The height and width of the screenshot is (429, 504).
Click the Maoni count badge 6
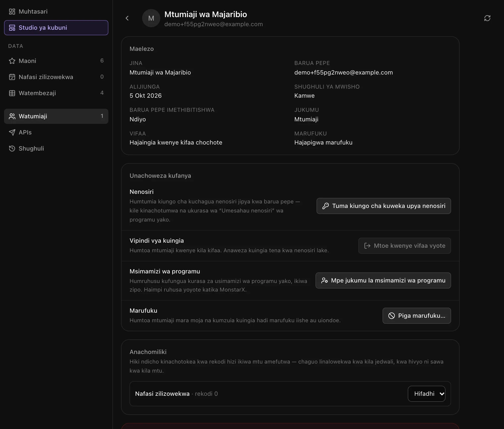pos(102,61)
